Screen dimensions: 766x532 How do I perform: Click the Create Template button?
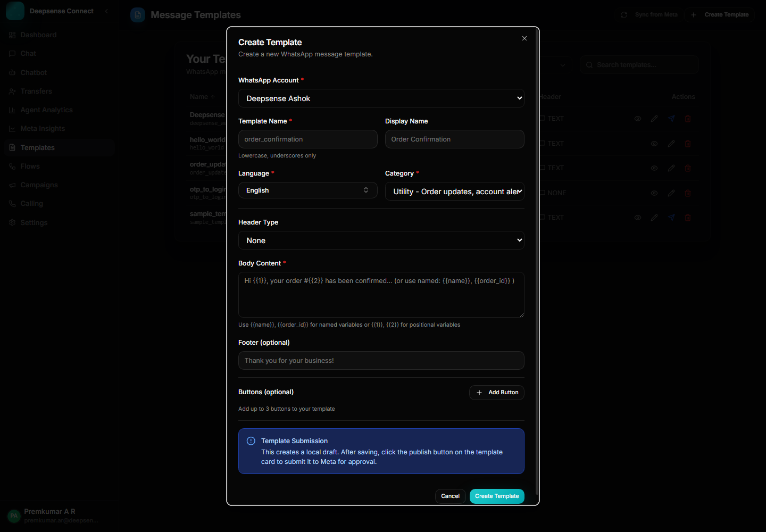pyautogui.click(x=496, y=496)
